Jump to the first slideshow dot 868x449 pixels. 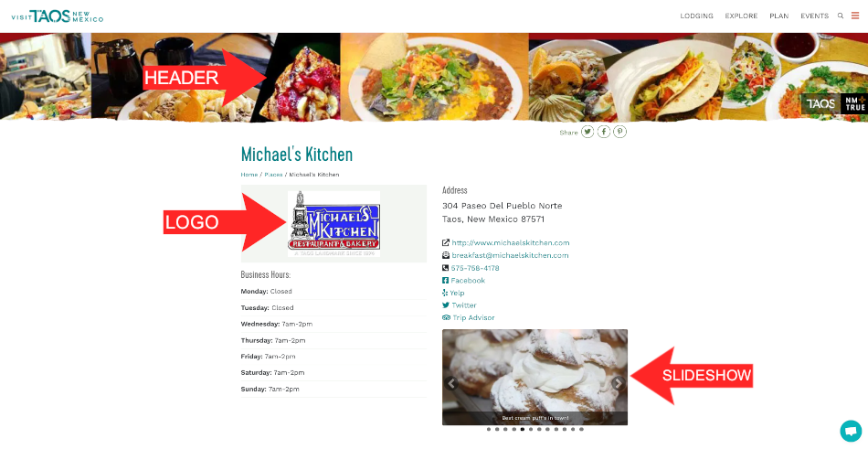[489, 429]
